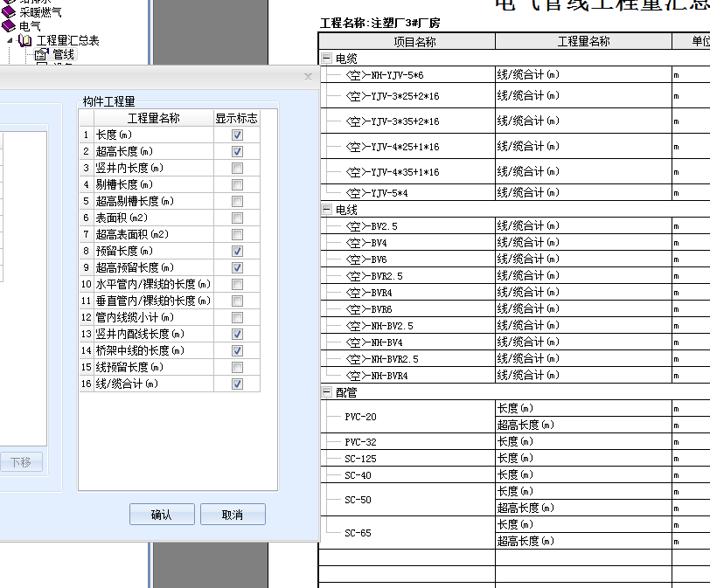
Task: Click the purple book icon beside 电气
Action: coord(9,26)
